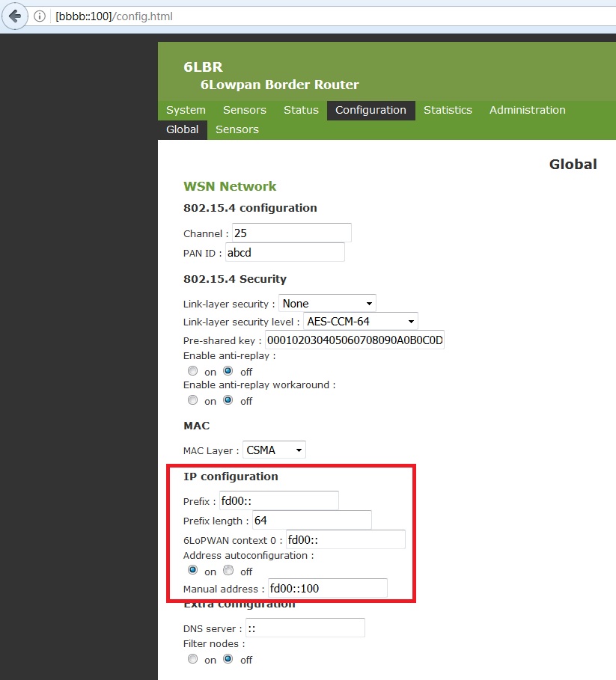The height and width of the screenshot is (680, 616).
Task: Select off for Address autoconfiguration
Action: click(228, 570)
